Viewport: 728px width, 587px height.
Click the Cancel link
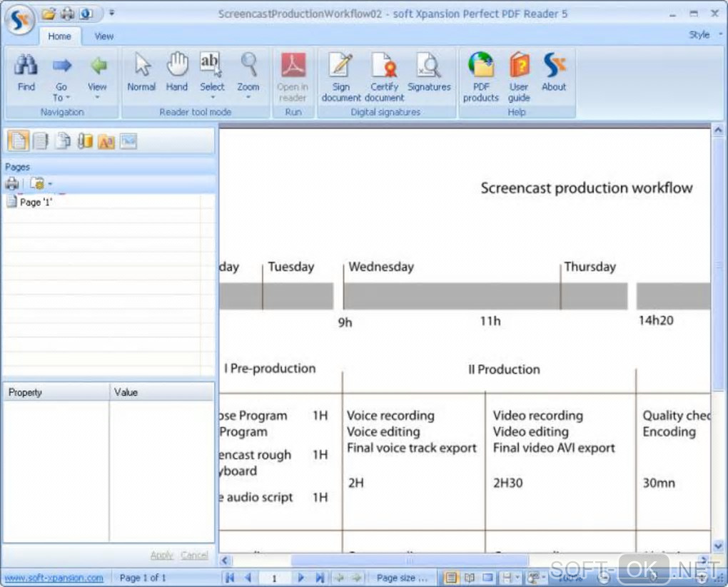coord(194,555)
